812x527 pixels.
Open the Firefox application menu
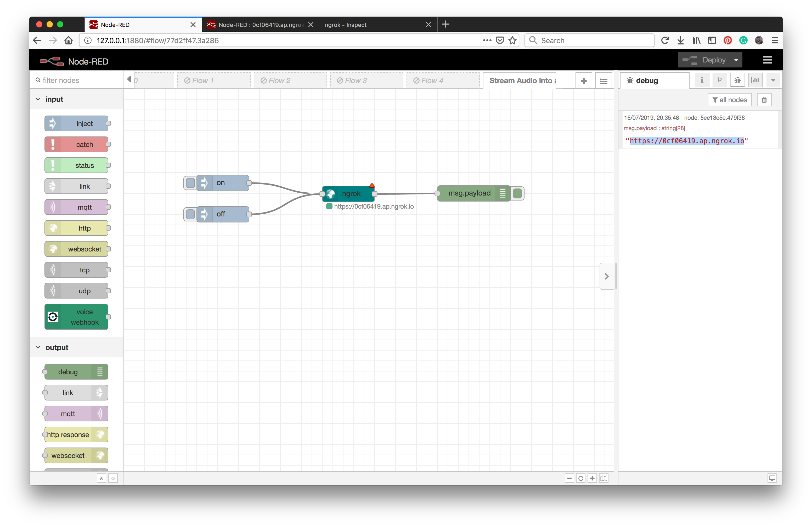click(x=775, y=41)
